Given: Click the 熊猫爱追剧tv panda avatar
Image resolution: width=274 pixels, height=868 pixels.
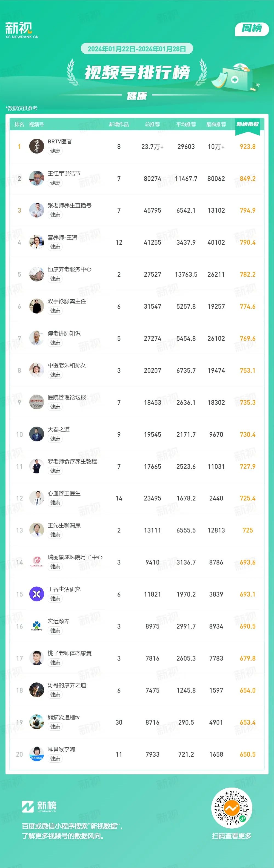Looking at the screenshot, I should pos(36,722).
